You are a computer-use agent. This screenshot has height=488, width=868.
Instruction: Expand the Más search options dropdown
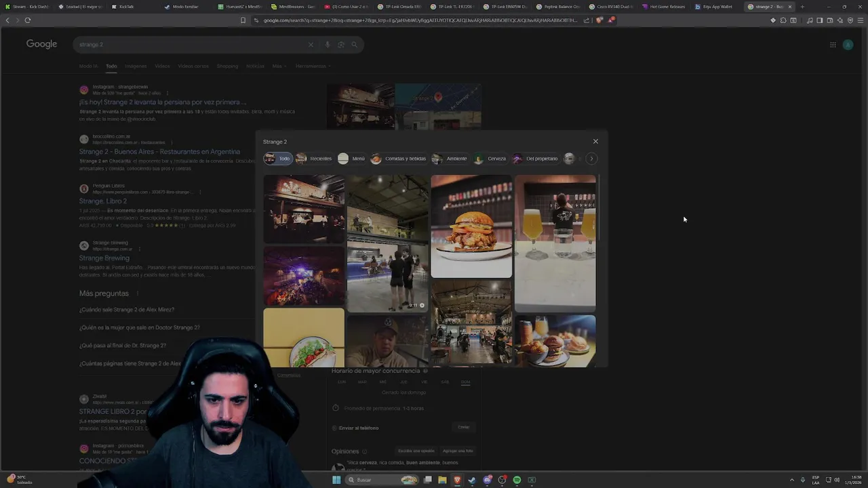point(279,66)
